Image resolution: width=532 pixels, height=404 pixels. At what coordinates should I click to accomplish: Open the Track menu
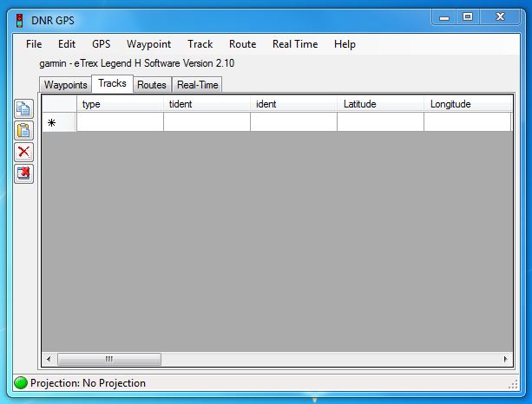click(x=200, y=44)
